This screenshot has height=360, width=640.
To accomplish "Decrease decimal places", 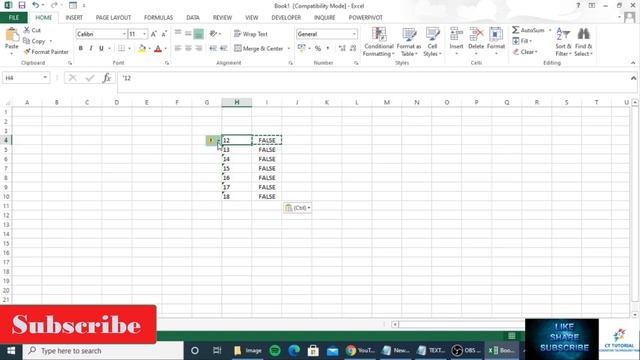I will tap(353, 48).
